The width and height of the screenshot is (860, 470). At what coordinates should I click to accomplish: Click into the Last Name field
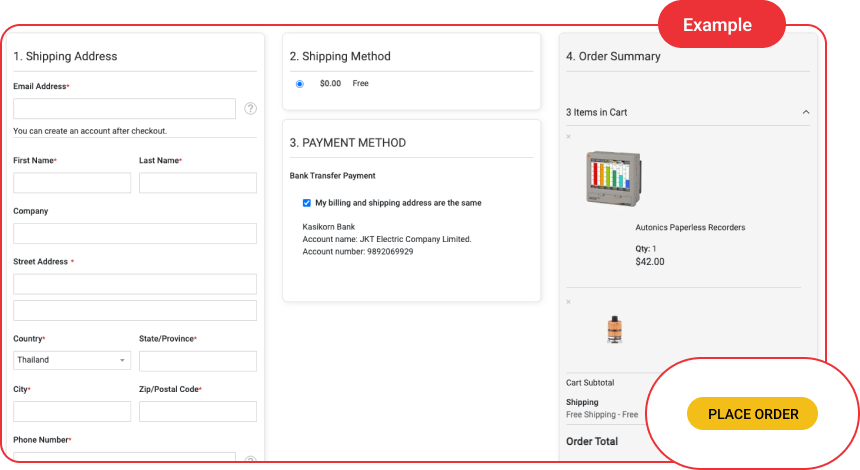(x=198, y=183)
